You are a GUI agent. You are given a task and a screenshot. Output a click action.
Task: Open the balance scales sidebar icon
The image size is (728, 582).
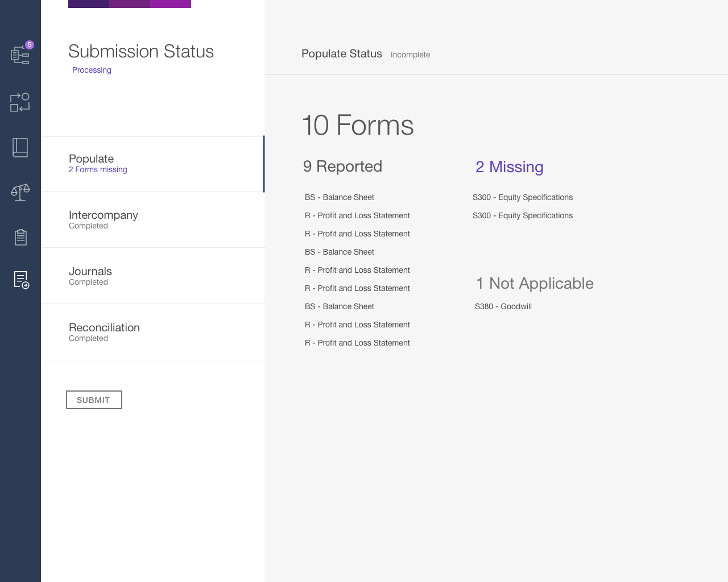(x=20, y=192)
